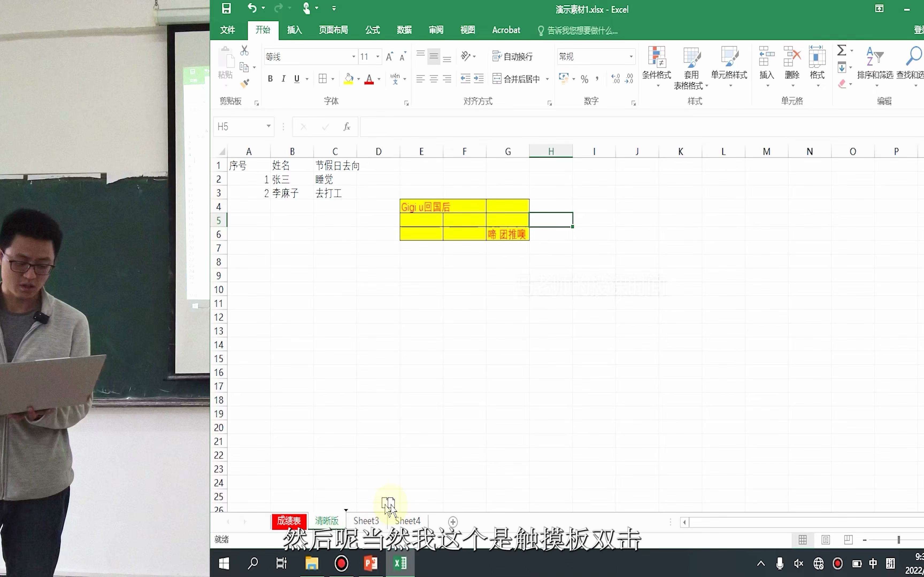
Task: Expand the number format dropdown (常规)
Action: [631, 57]
